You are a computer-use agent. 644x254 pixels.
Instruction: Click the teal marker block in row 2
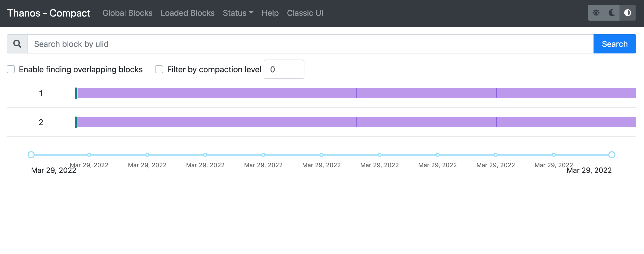pos(76,122)
